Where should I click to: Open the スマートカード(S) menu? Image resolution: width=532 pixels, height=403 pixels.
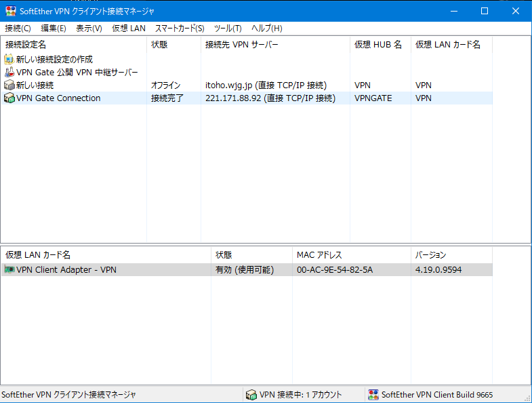pyautogui.click(x=180, y=28)
